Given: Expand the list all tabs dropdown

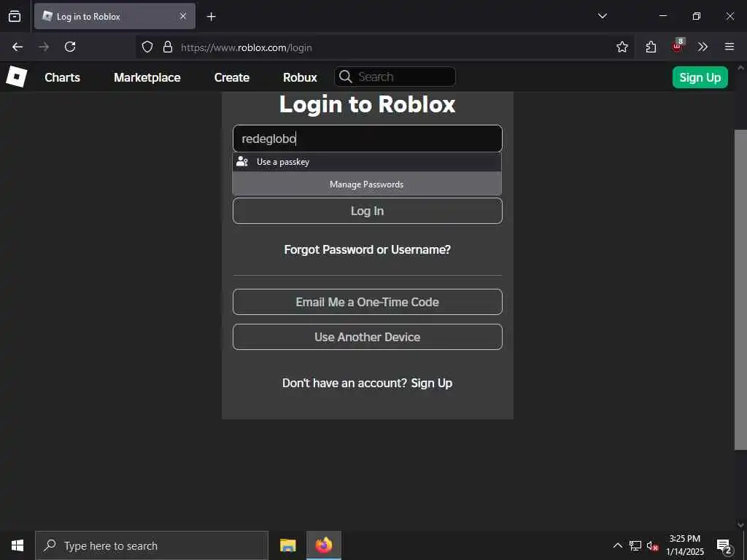Looking at the screenshot, I should 602,16.
